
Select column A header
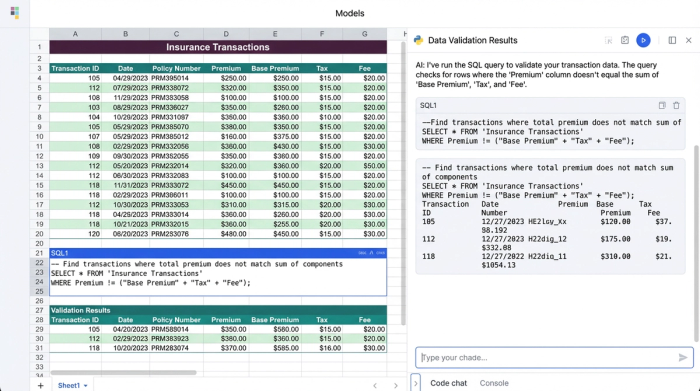(x=75, y=34)
